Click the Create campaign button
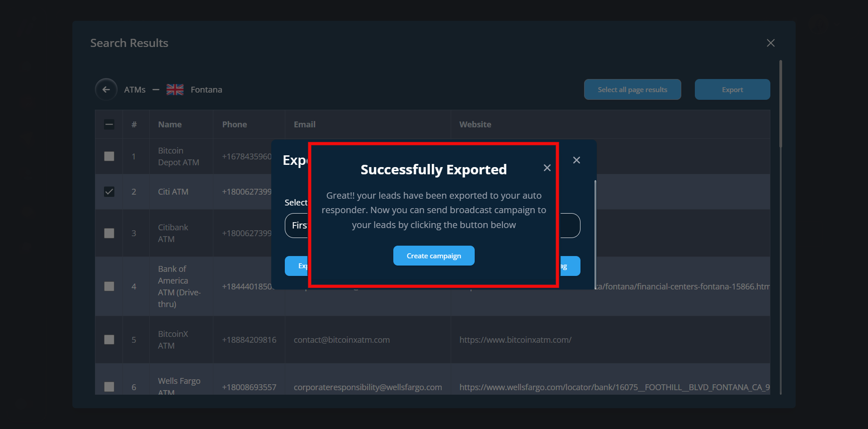Image resolution: width=868 pixels, height=429 pixels. tap(434, 256)
